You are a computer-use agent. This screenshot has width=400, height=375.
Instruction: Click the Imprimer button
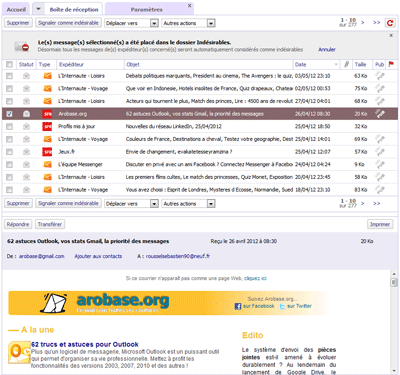tap(380, 224)
